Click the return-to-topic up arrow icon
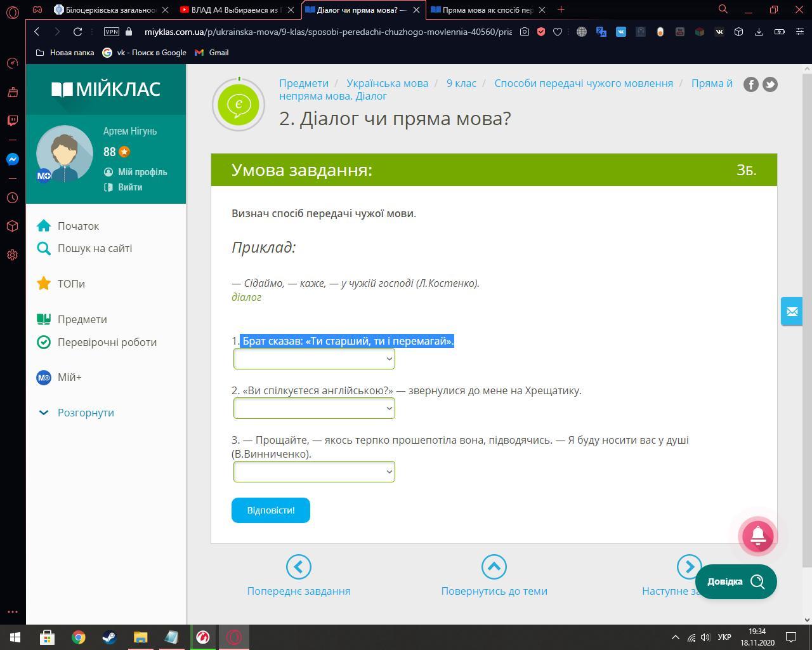The width and height of the screenshot is (812, 650). [494, 567]
